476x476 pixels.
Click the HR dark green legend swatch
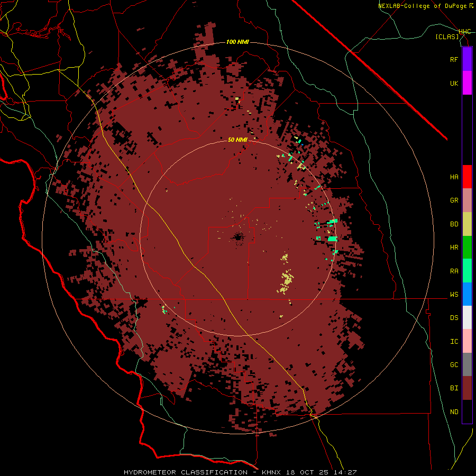point(467,248)
